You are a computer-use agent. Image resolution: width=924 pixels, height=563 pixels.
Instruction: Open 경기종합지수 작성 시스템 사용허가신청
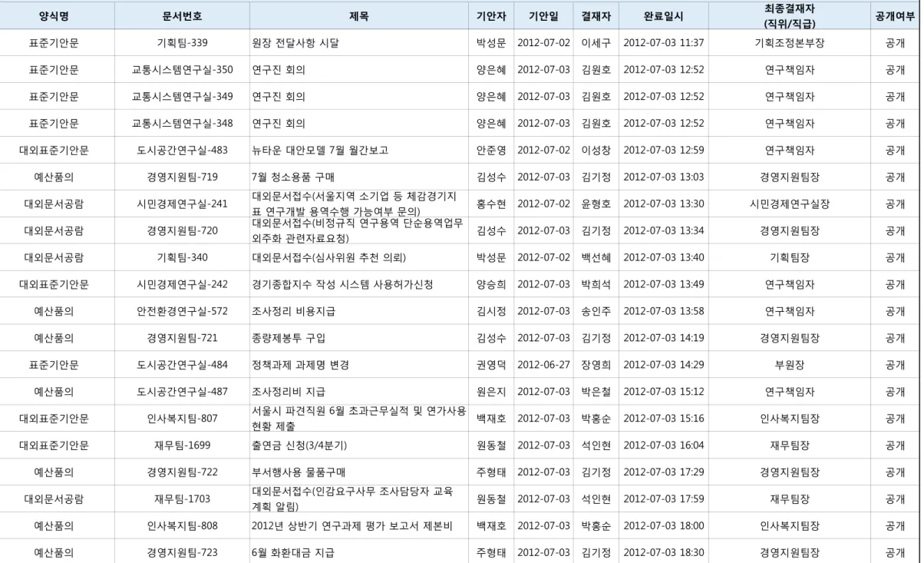[342, 285]
